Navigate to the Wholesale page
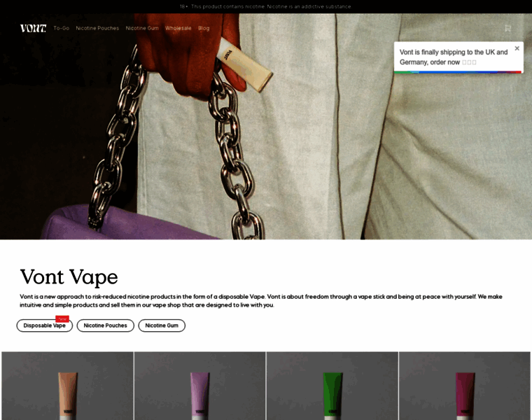Screen dimensions: 532x420 point(178,28)
